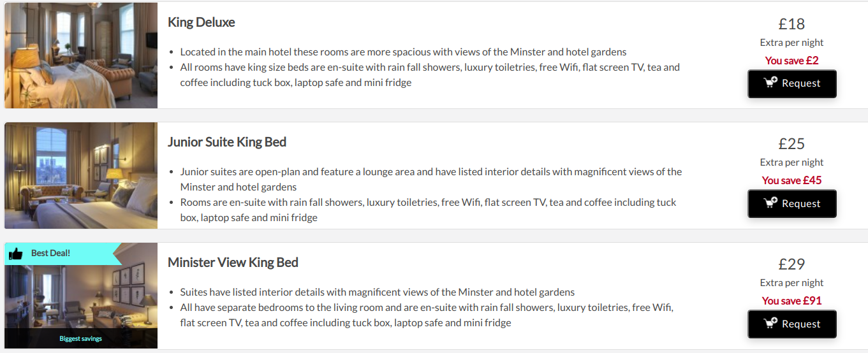This screenshot has height=353, width=868.
Task: Click the cart icon on King Deluxe's Request button
Action: coord(770,82)
